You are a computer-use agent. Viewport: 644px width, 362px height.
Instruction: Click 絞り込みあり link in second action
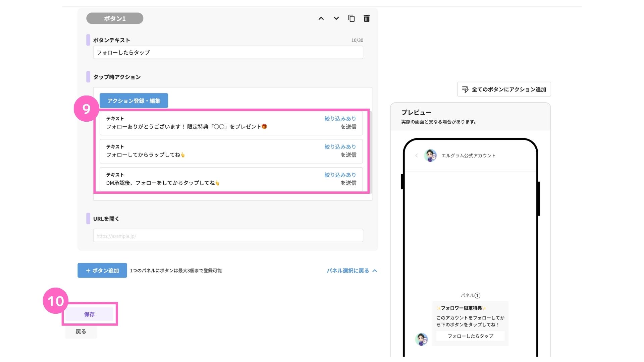tap(340, 147)
